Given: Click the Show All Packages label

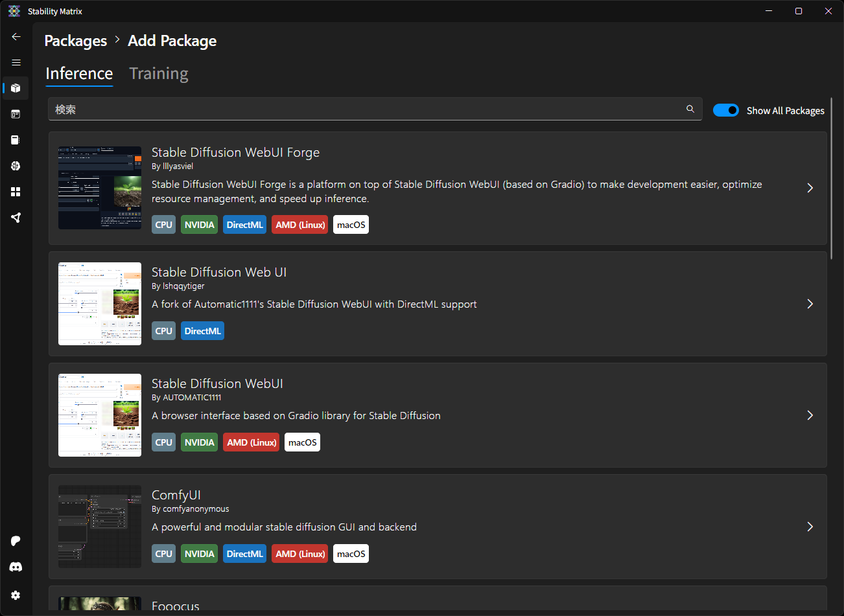Looking at the screenshot, I should pyautogui.click(x=786, y=111).
